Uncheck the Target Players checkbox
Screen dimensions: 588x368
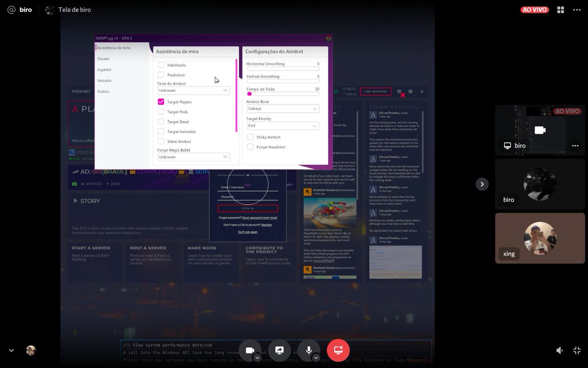(161, 102)
